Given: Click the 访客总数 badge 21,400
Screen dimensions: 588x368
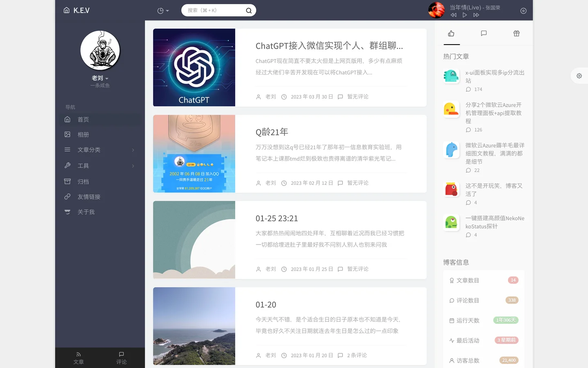Looking at the screenshot, I should click(x=509, y=360).
